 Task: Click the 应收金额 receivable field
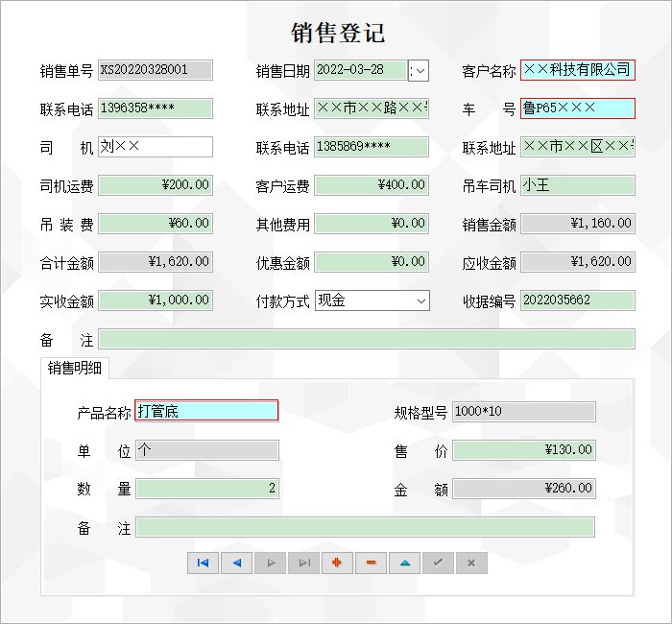[578, 262]
